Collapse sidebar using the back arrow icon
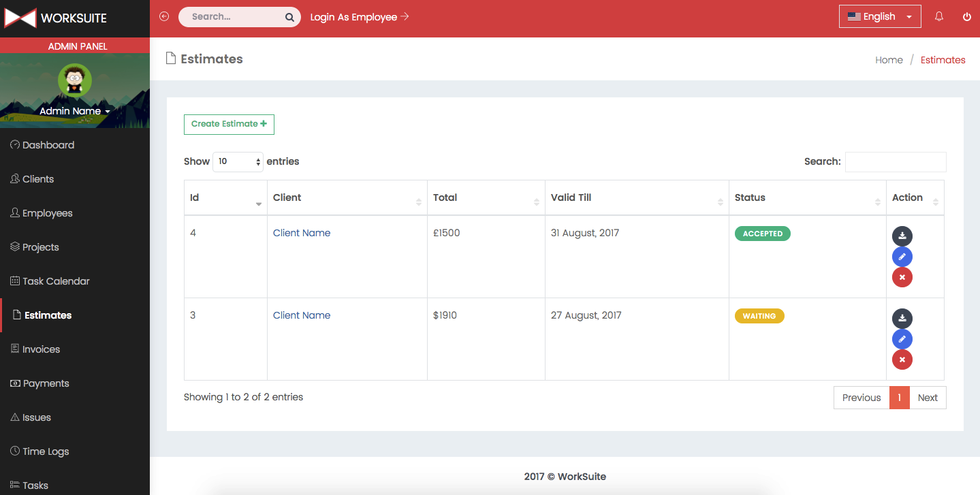 (164, 16)
